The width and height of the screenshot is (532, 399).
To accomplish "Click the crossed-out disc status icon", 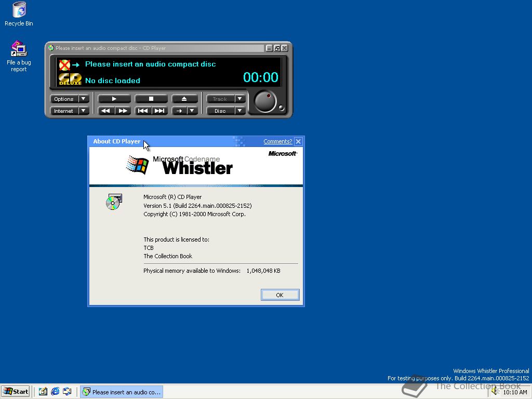I will [64, 64].
